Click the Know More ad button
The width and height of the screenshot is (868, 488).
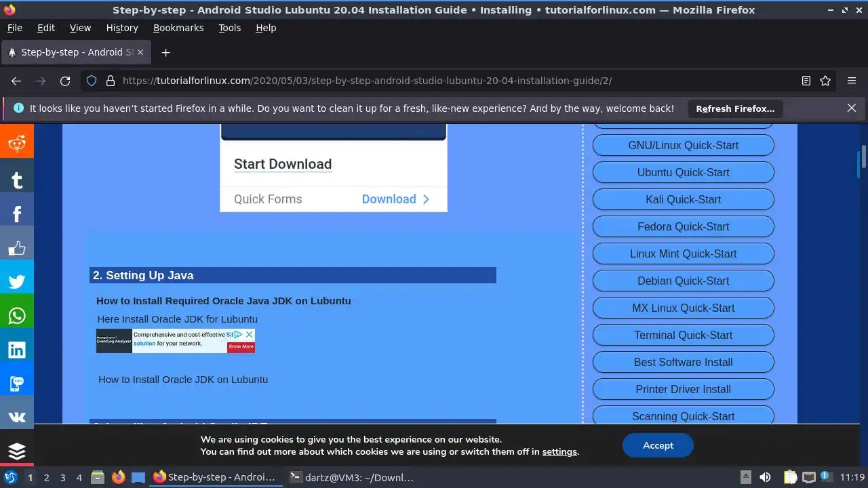click(x=241, y=346)
